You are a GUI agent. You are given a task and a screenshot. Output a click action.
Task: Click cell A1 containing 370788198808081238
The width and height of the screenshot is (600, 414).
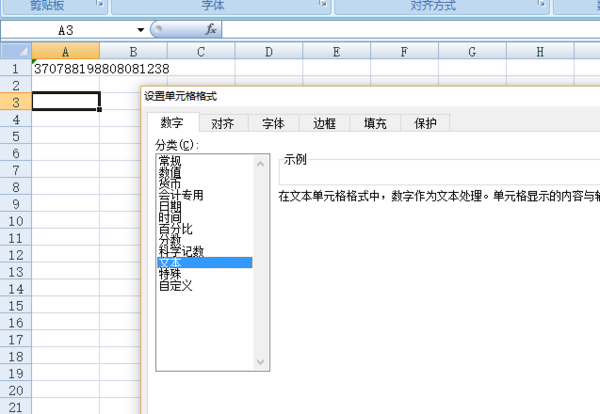point(65,68)
